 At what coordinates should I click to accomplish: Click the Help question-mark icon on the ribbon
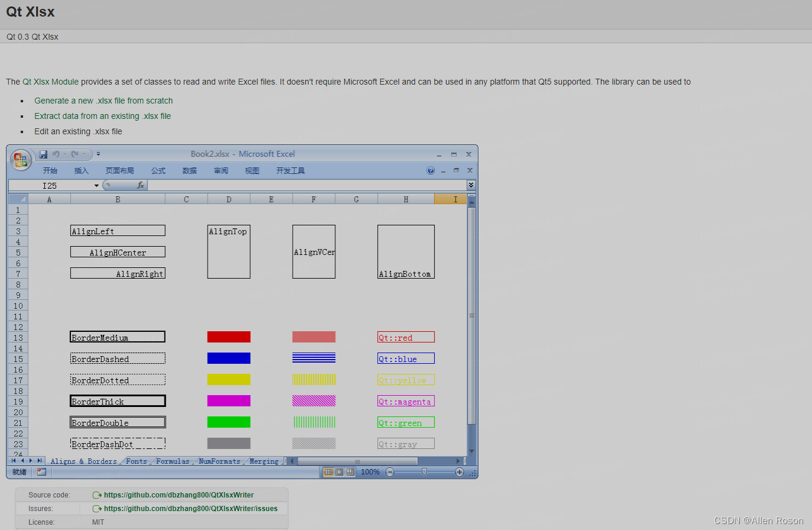tap(431, 170)
